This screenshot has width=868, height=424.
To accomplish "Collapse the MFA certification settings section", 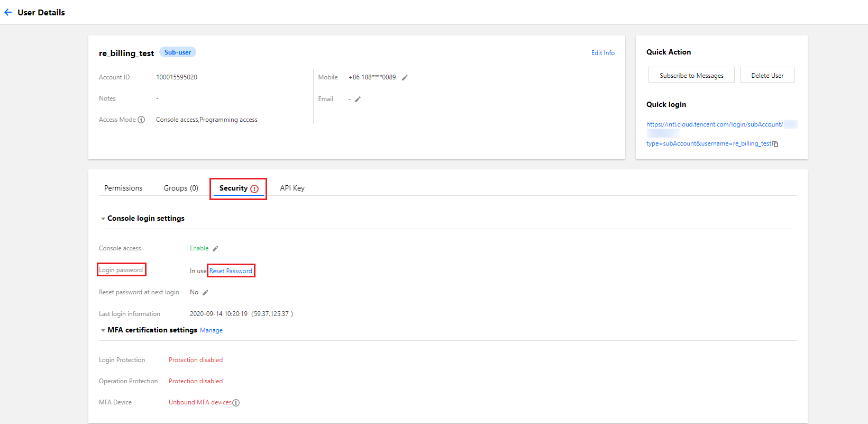I will [103, 330].
